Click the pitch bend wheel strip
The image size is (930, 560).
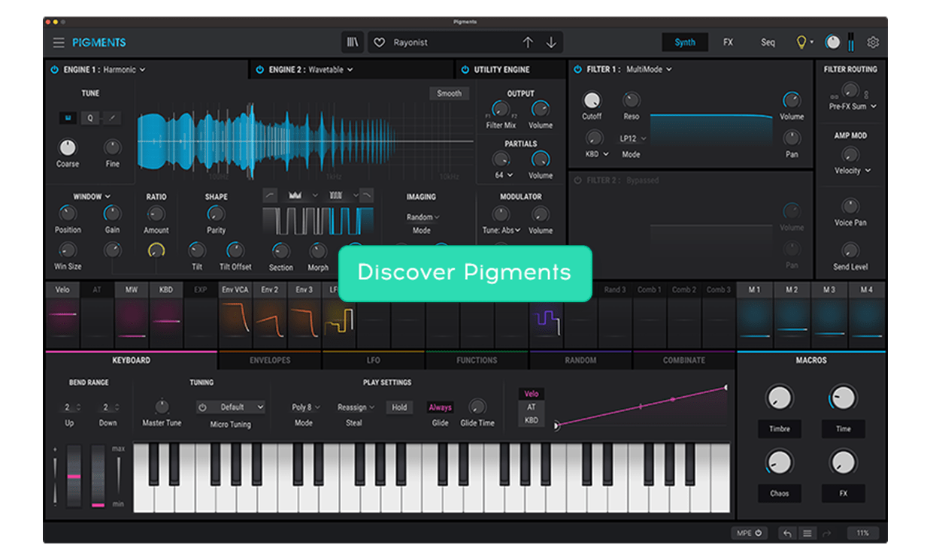tap(74, 476)
